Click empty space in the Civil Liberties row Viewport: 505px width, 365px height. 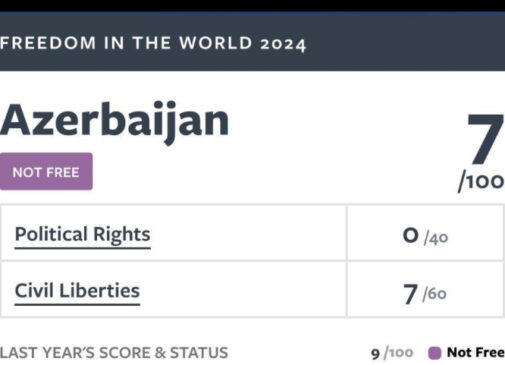[x=243, y=289]
